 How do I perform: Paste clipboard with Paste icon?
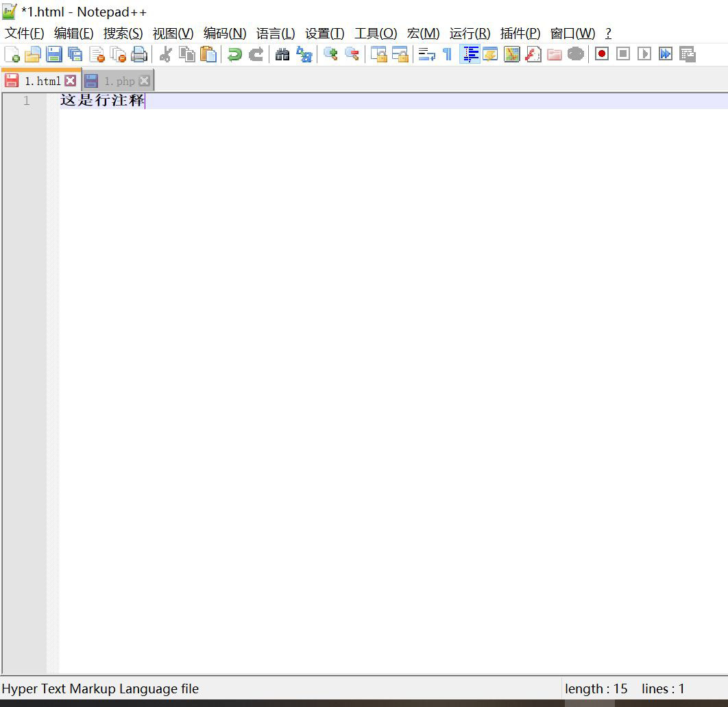(208, 54)
